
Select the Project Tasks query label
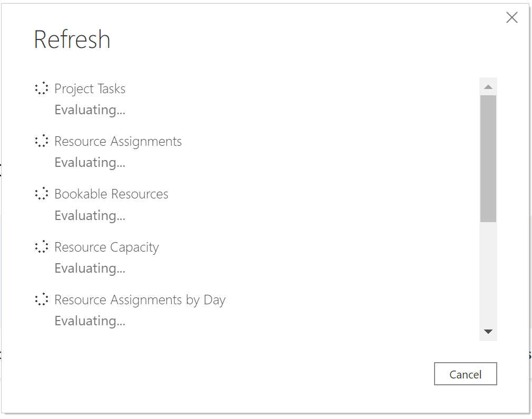[90, 88]
